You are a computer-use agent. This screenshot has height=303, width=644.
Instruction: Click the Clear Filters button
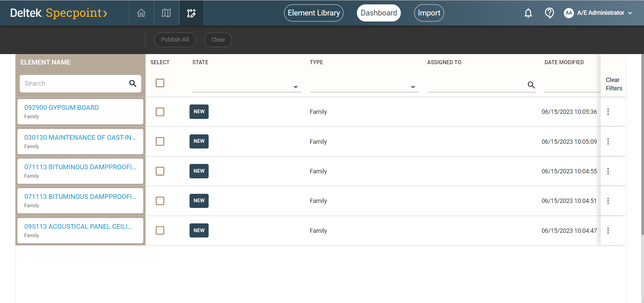pos(613,84)
